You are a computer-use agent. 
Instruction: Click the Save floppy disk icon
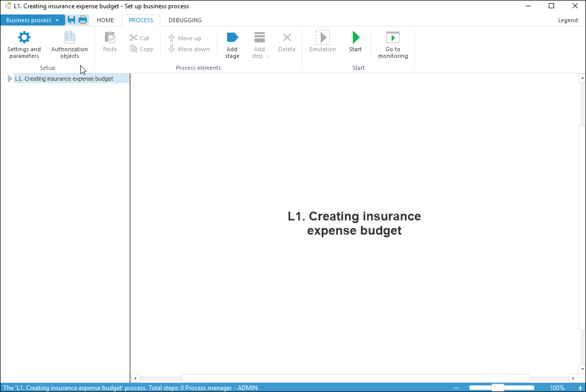click(71, 20)
